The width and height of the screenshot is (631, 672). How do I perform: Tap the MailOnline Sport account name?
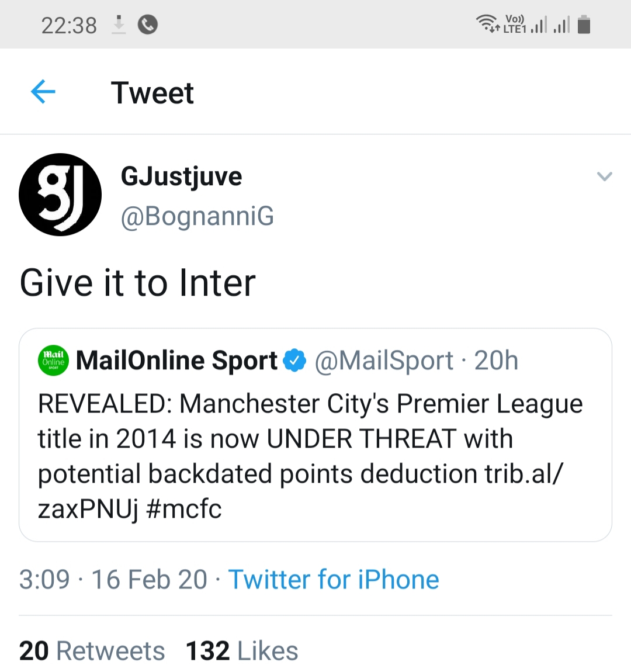(177, 361)
